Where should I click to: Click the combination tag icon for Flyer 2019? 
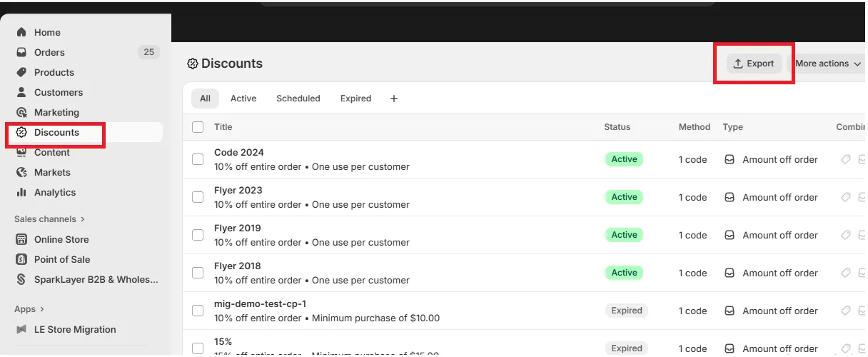click(x=846, y=235)
